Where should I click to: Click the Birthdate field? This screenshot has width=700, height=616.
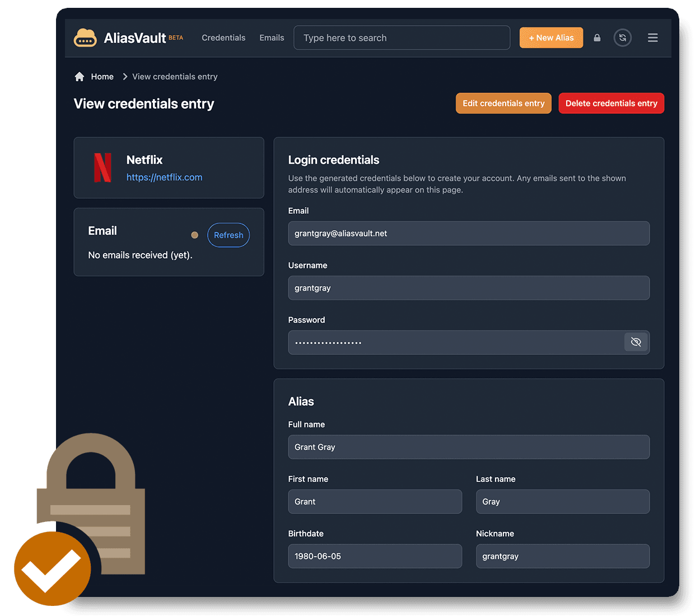[x=375, y=556]
